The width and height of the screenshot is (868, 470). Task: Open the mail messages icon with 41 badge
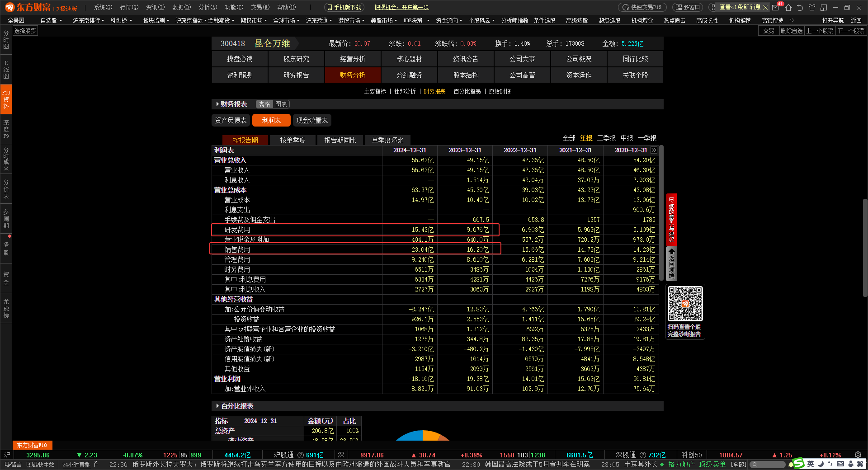(x=776, y=7)
